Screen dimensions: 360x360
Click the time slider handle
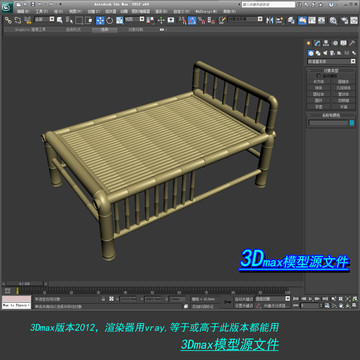coord(25,284)
